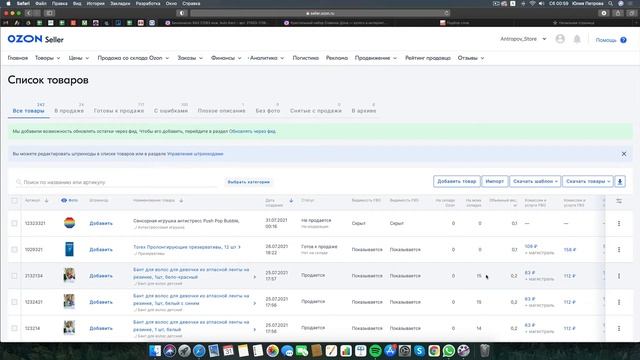Switch to the С ошибками tab
640x360 pixels.
coord(171,111)
